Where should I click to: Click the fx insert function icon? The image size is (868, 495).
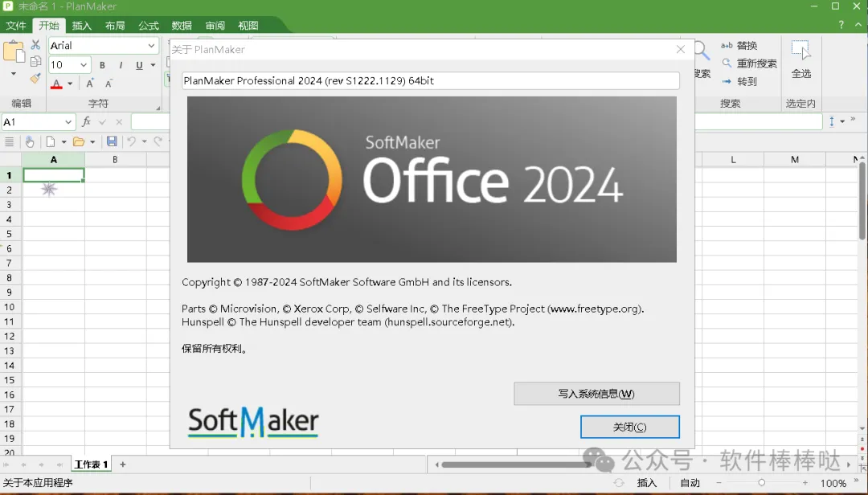tap(86, 121)
